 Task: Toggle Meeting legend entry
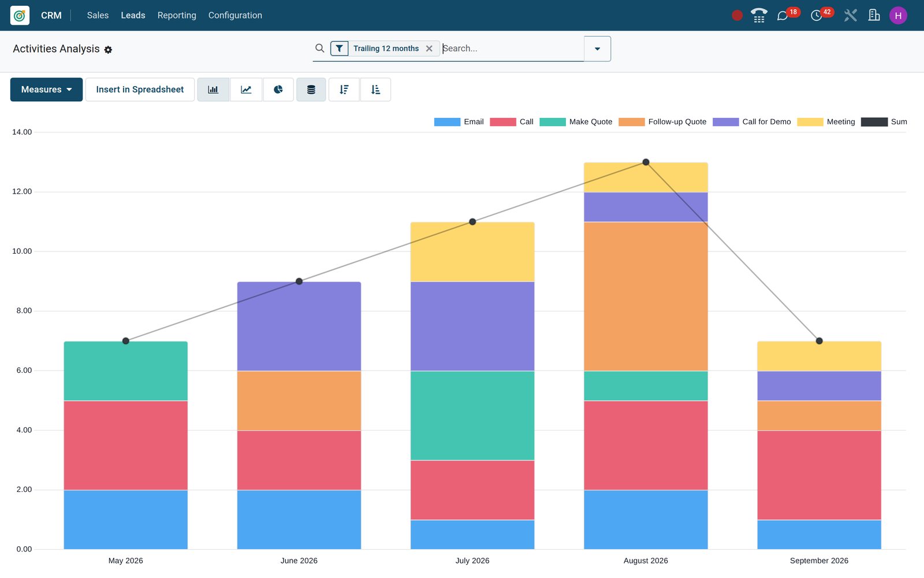(x=826, y=122)
